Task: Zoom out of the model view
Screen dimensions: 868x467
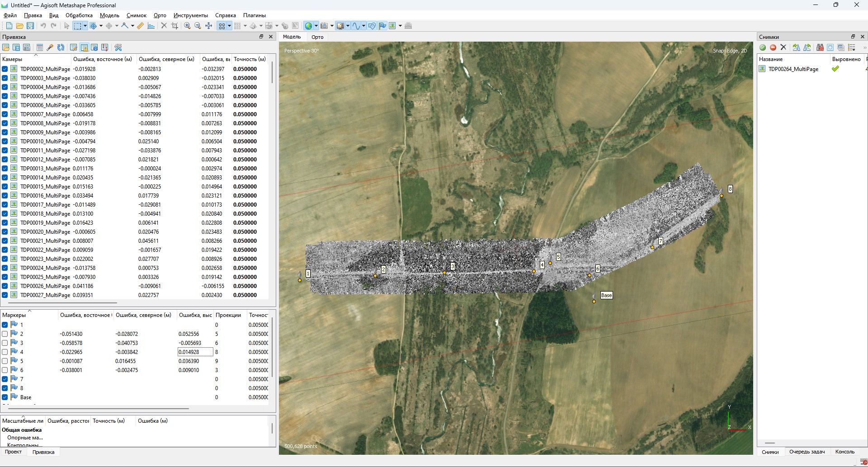Action: [198, 26]
